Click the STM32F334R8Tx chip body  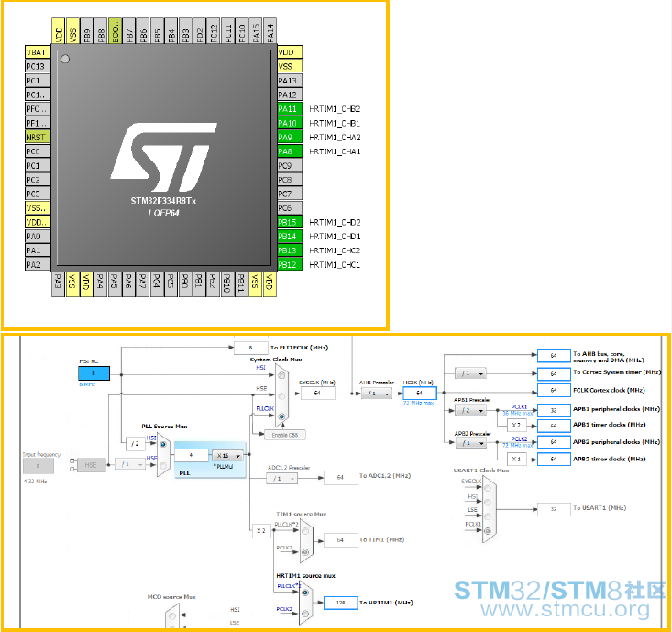(164, 158)
